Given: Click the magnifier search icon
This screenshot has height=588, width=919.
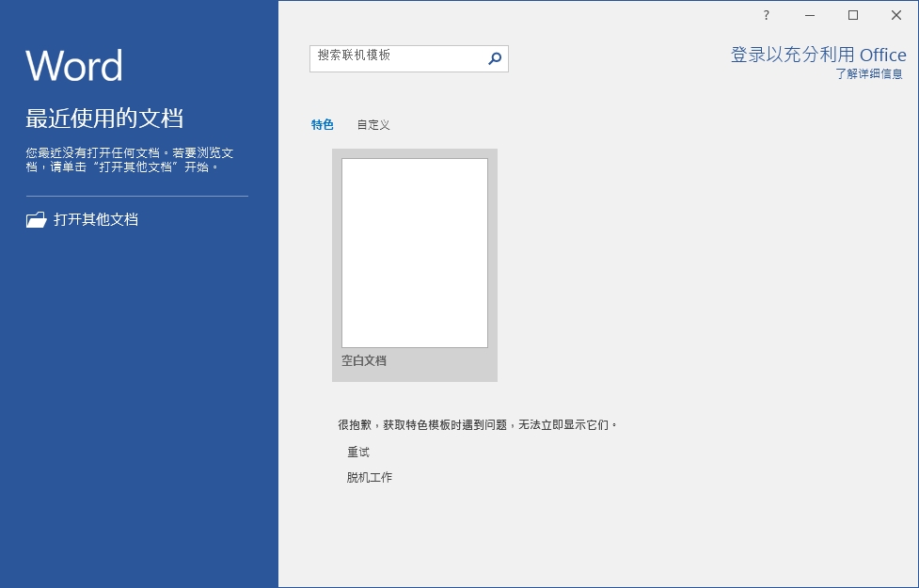Looking at the screenshot, I should 495,58.
